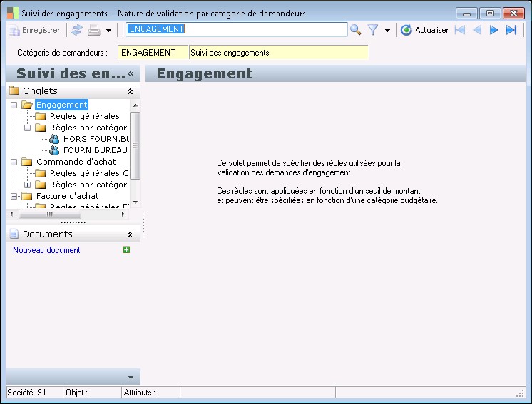Click the FOURN.BUREAU users icon
This screenshot has height=404, width=532.
click(54, 150)
